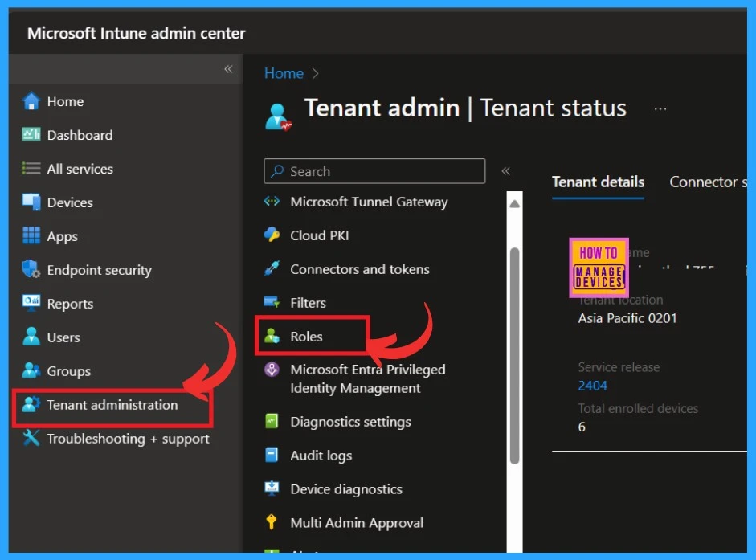Select the 'Asia Pacific 0201' tenant location value
756x560 pixels.
627,318
